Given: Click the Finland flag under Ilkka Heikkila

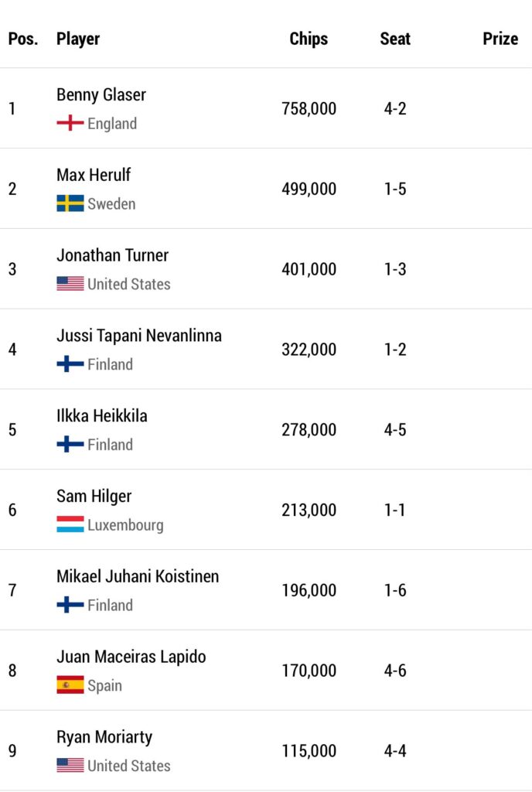Looking at the screenshot, I should coord(70,445).
